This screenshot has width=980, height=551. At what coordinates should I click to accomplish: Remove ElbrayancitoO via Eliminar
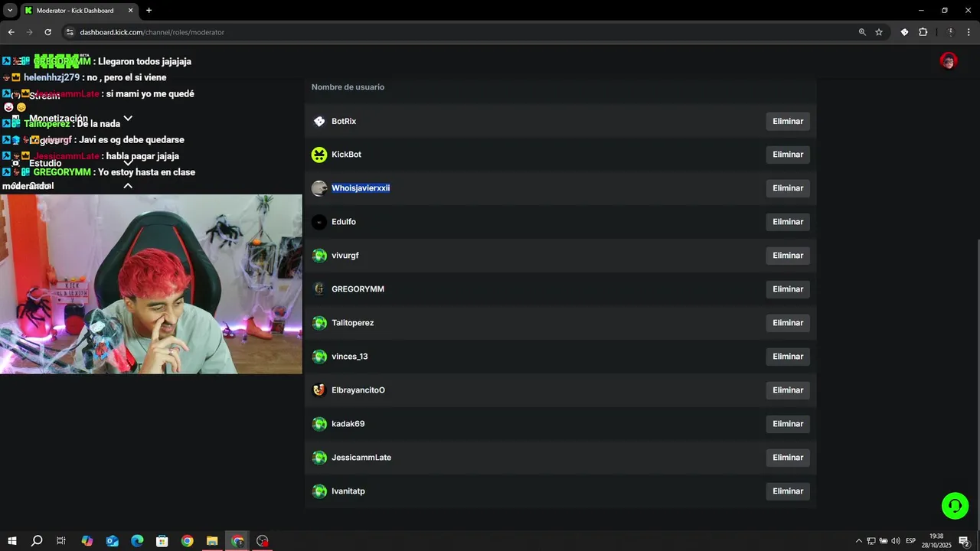click(788, 390)
